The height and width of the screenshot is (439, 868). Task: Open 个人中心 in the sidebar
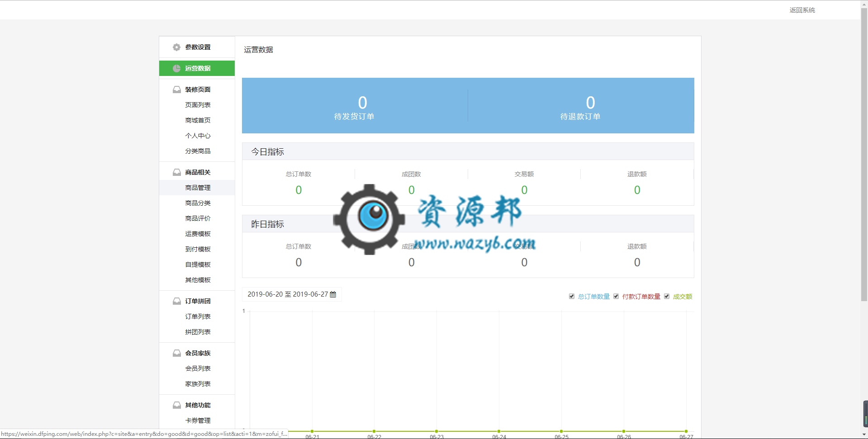(198, 136)
